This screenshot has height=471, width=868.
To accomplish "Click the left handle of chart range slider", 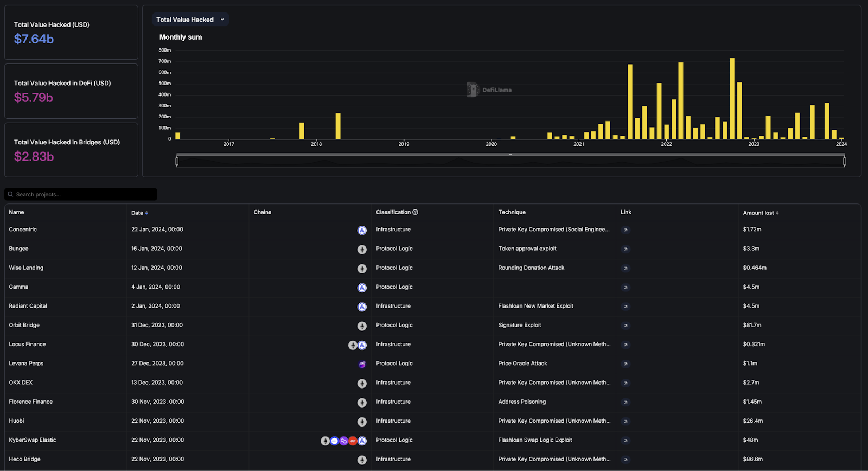I will tap(177, 161).
